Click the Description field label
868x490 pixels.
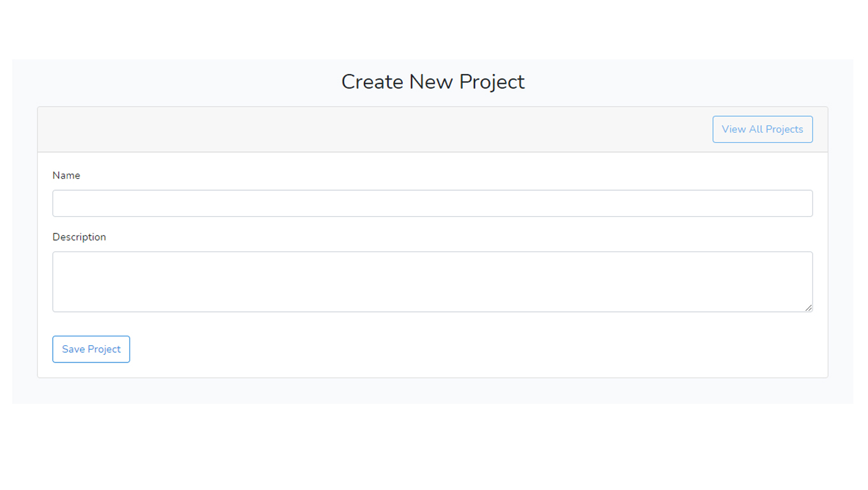pos(79,237)
